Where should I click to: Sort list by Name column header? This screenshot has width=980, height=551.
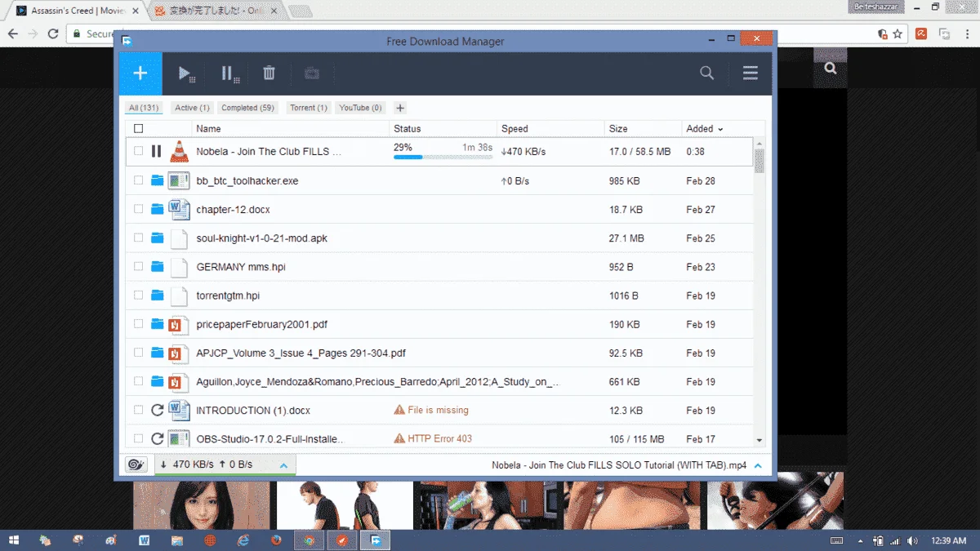[208, 129]
